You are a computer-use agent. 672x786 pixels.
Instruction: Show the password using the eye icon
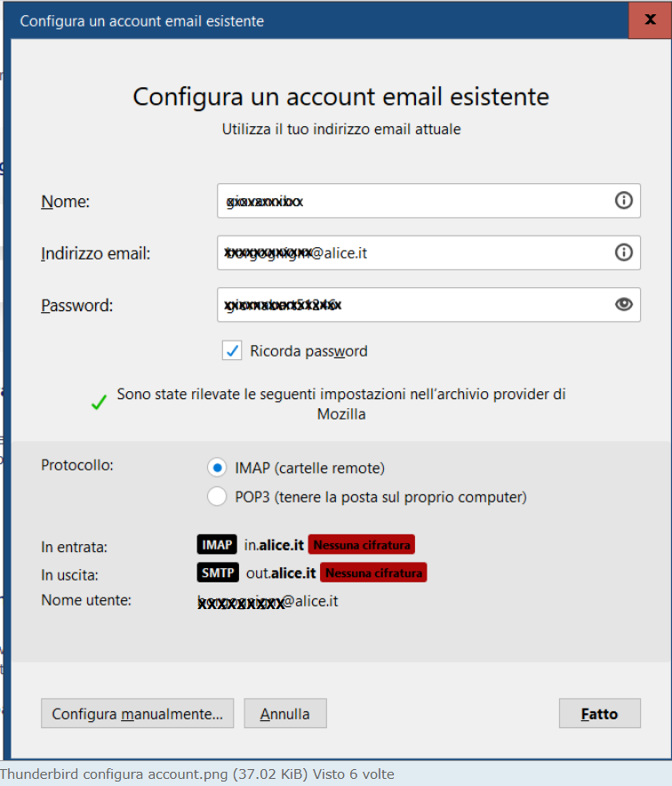(x=624, y=305)
